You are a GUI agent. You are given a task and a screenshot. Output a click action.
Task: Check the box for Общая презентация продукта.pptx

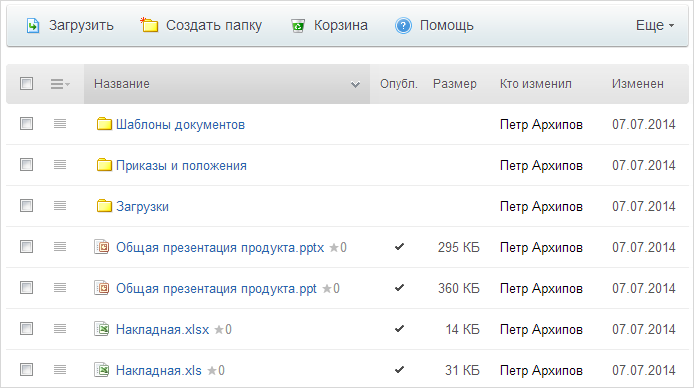pos(27,246)
